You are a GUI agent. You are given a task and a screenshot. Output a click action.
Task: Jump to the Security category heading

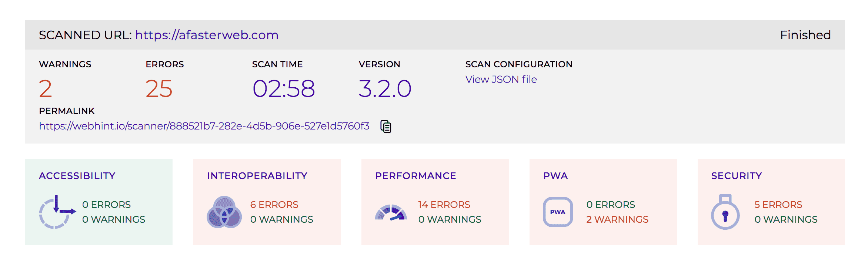(736, 176)
